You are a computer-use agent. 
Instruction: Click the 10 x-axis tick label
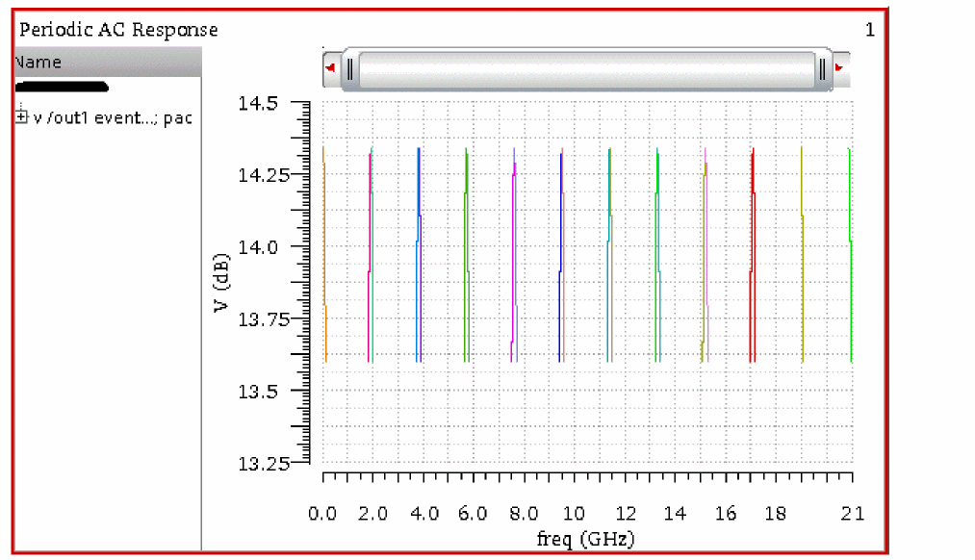pos(574,514)
